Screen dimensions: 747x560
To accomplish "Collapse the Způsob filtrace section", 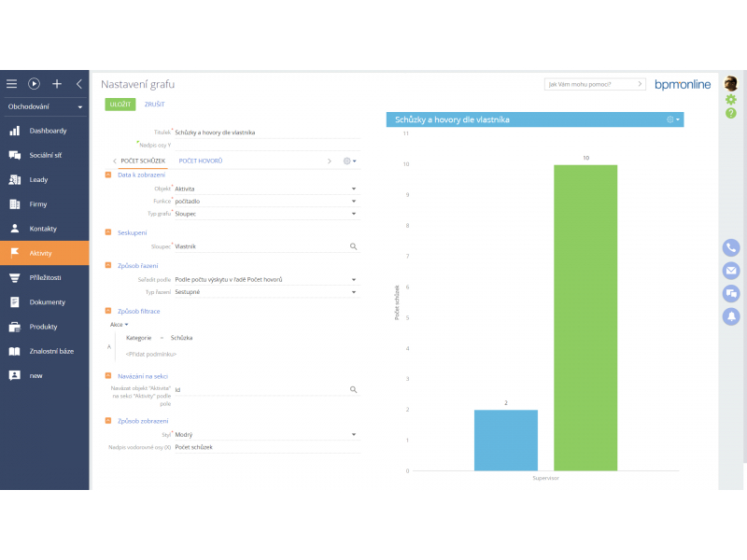I will tap(108, 310).
